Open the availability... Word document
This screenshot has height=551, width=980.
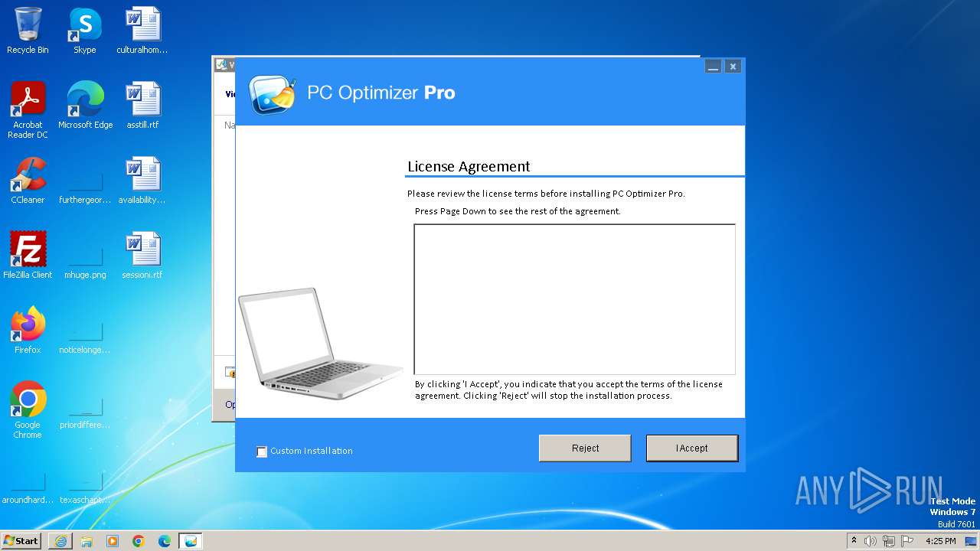pyautogui.click(x=142, y=180)
